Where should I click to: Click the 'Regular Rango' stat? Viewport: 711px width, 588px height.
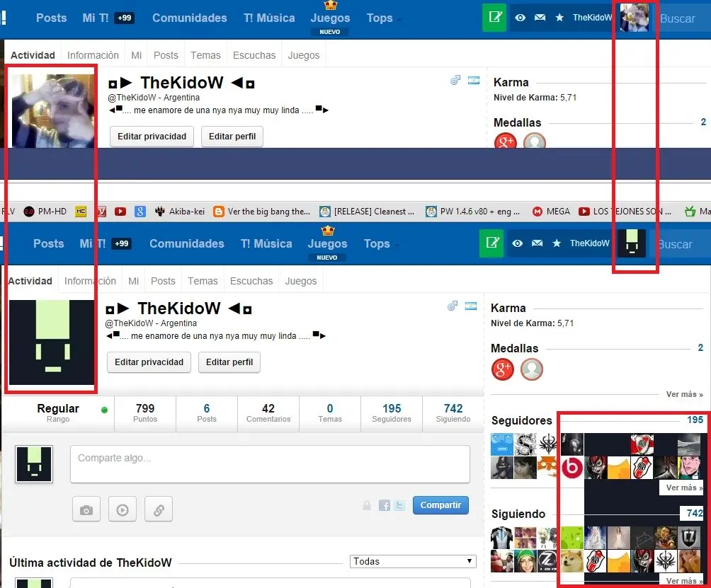58,413
